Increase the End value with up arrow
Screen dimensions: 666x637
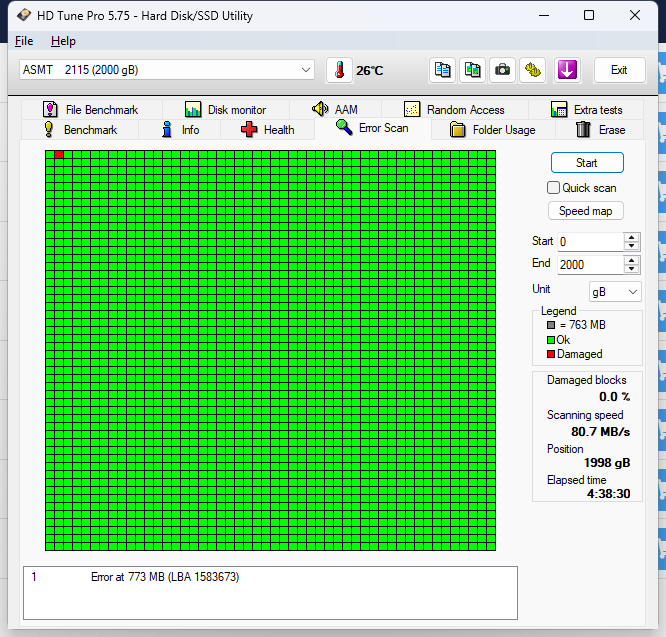(632, 260)
